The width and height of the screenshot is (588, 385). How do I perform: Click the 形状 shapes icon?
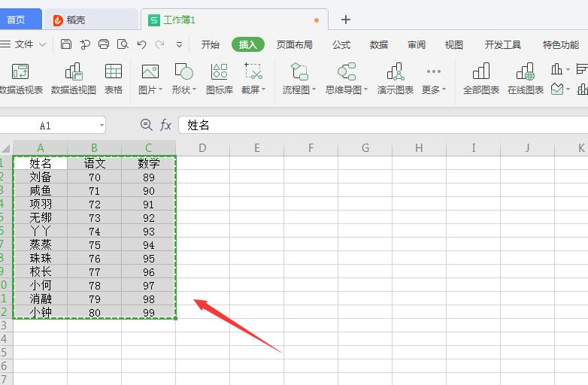pos(183,71)
